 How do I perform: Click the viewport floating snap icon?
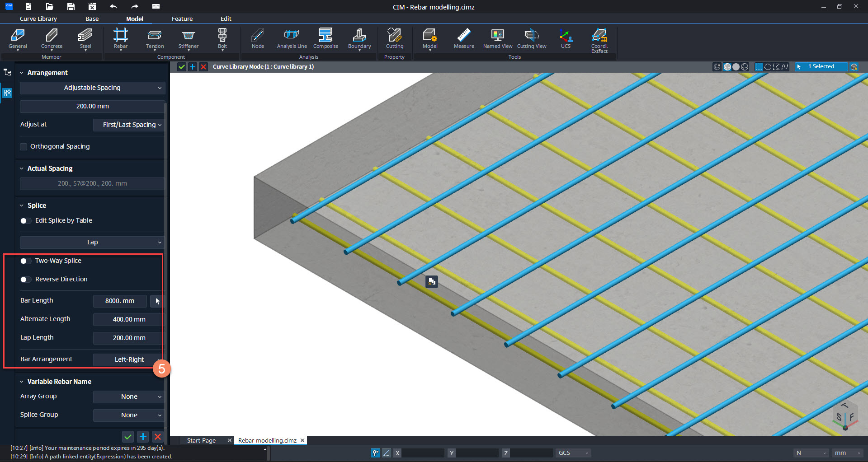(432, 282)
